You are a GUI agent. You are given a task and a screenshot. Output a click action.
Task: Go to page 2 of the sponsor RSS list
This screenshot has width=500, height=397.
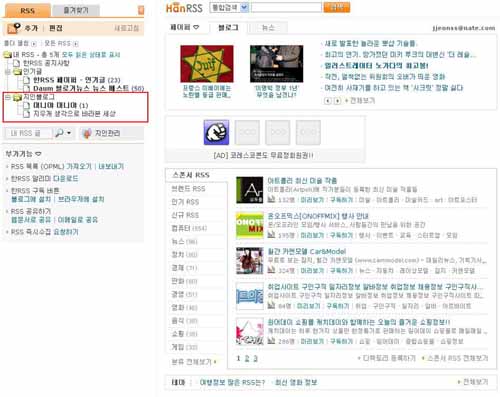247,358
